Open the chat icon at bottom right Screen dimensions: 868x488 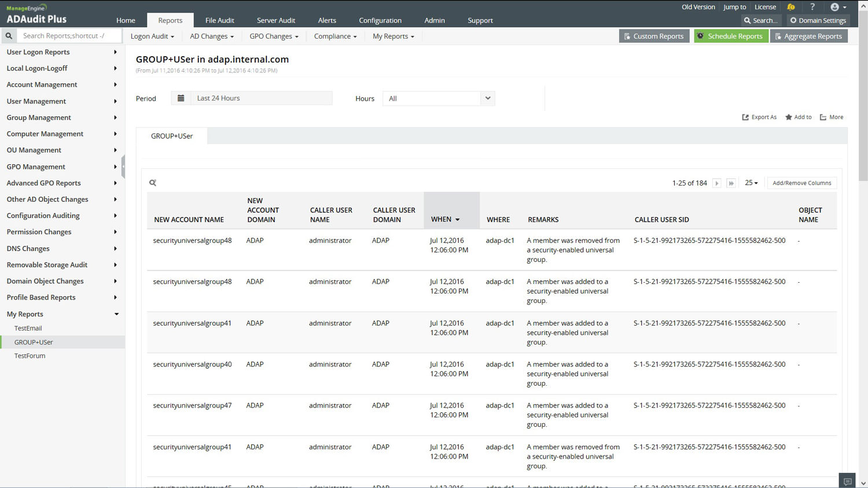[x=847, y=481]
